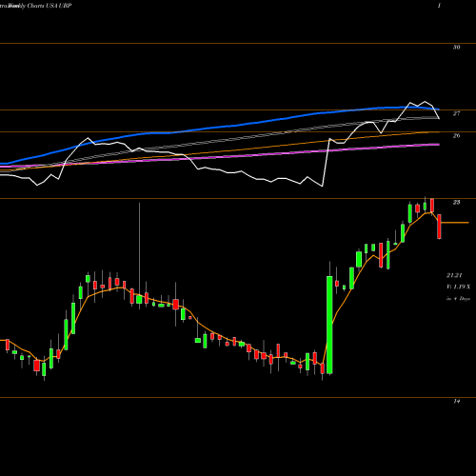Click the 'V: 1.19 X' volume text
476x476 pixels.
click(458, 287)
